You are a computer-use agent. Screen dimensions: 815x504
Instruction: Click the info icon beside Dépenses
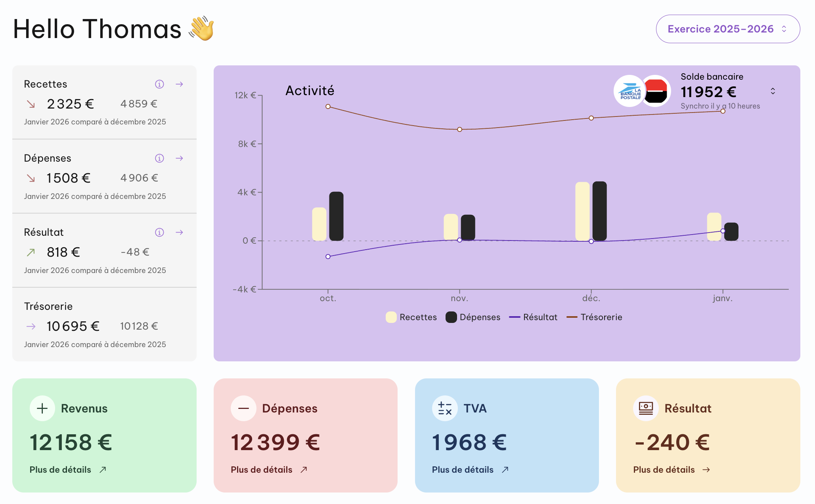click(x=159, y=158)
